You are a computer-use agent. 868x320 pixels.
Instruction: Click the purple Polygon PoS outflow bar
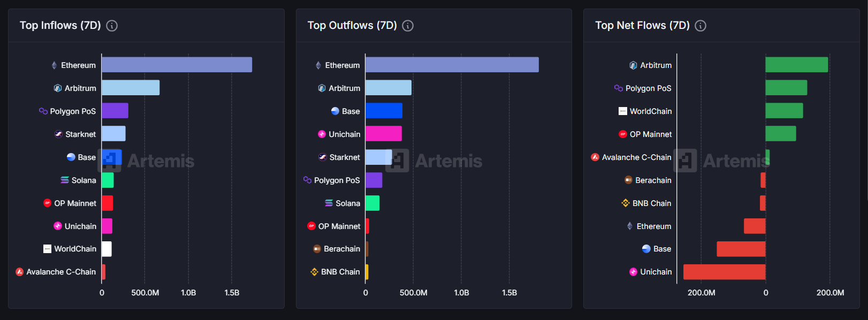374,180
